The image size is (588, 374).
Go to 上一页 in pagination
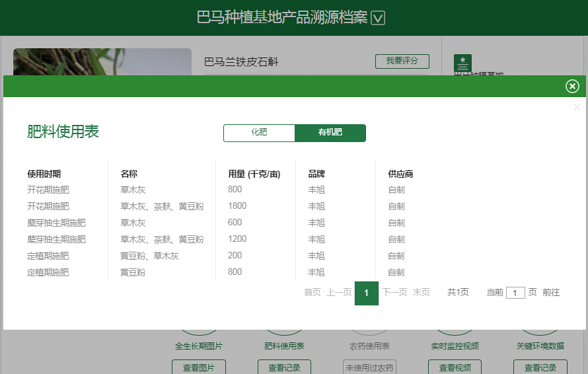(339, 293)
